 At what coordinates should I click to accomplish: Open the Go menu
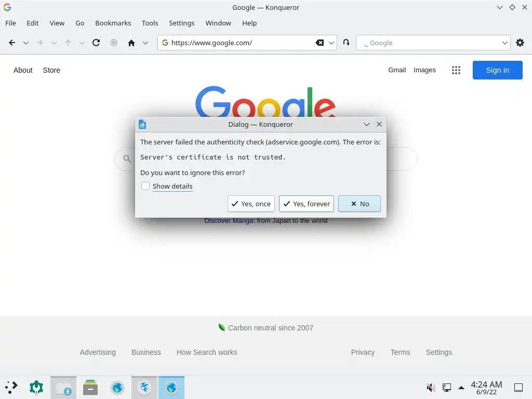click(x=79, y=23)
